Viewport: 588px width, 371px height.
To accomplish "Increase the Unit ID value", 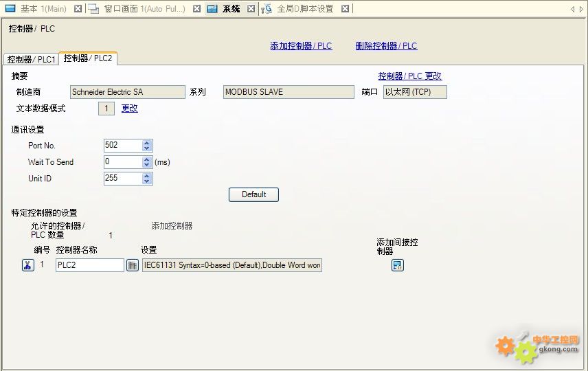I will point(147,176).
